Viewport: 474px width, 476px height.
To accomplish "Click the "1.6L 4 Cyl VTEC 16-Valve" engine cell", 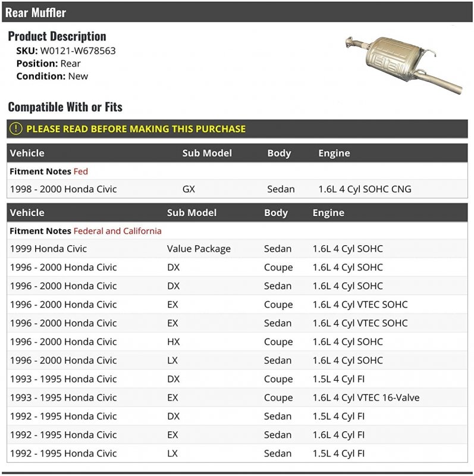I will pyautogui.click(x=366, y=397).
